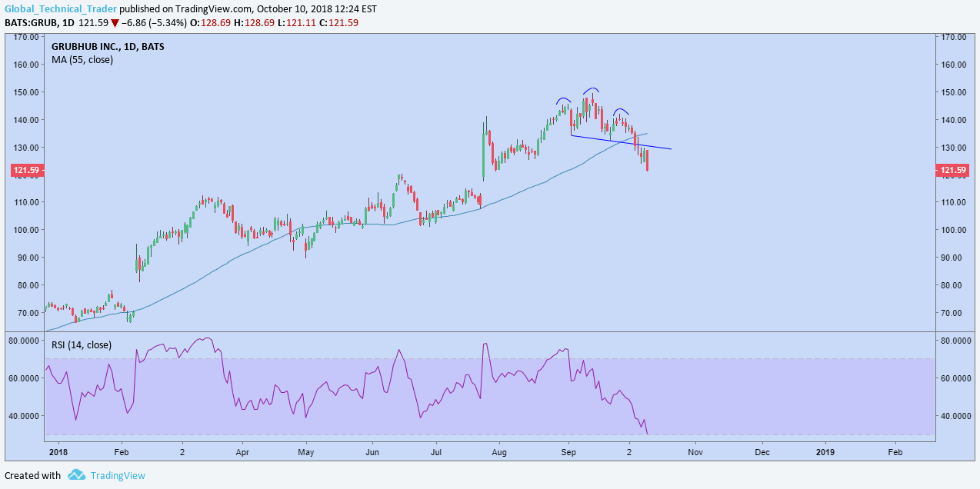Click the last red candle near 121.59

(648, 161)
